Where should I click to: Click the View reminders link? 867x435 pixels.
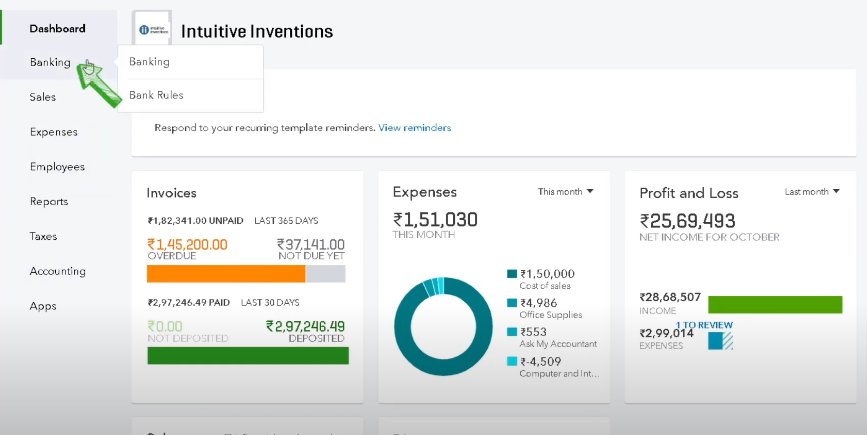pos(414,128)
